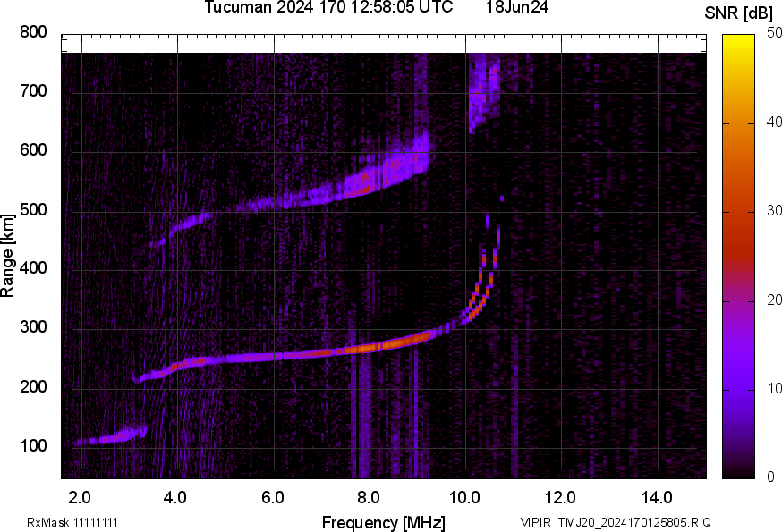This screenshot has height=532, width=782.
Task: Click the range axis tick label 600
Action: (x=33, y=149)
